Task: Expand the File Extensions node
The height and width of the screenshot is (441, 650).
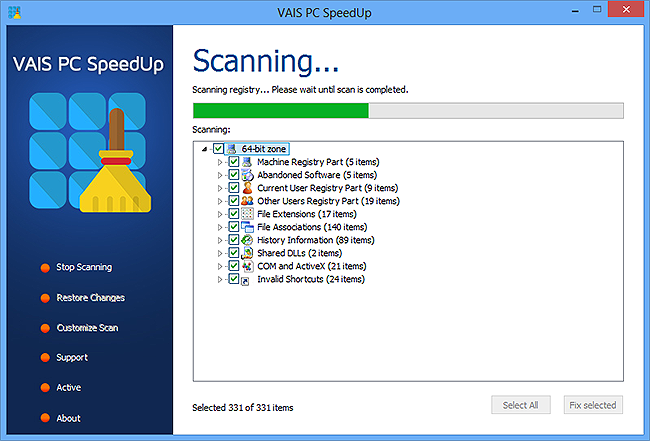Action: tap(220, 214)
